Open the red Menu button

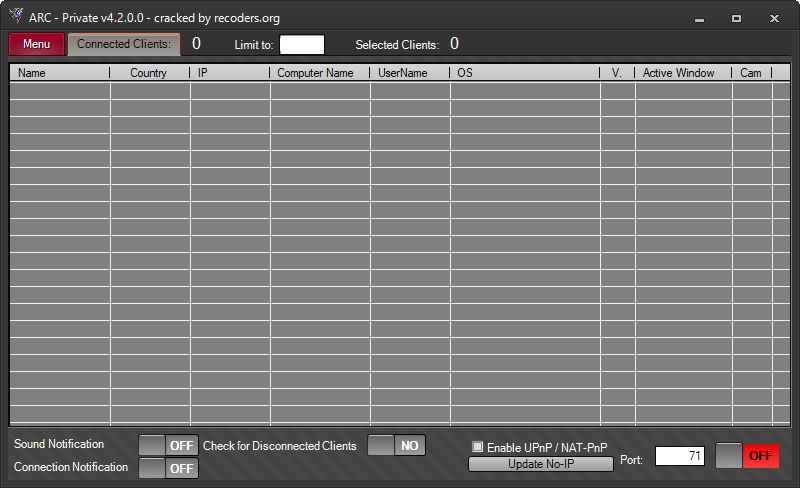point(37,44)
